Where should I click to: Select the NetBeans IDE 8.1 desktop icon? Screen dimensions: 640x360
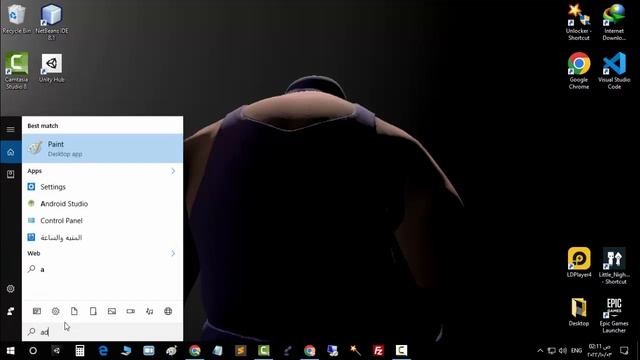point(51,22)
